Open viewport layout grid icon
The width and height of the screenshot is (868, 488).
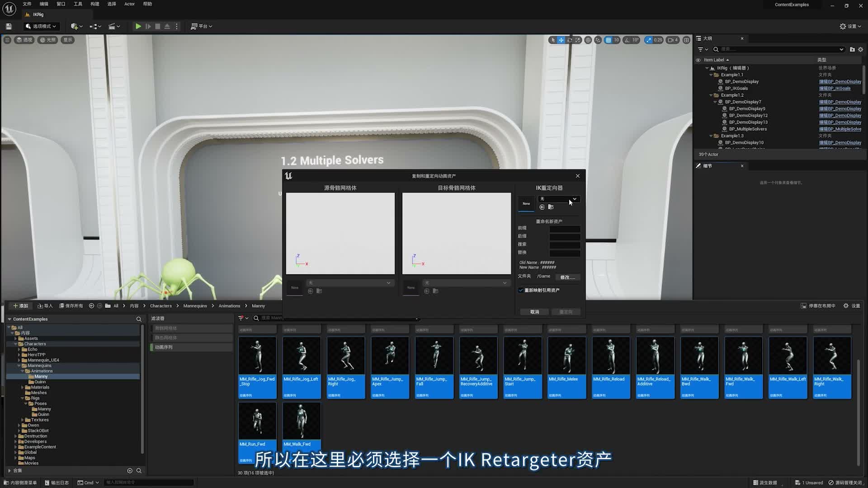[x=686, y=40]
